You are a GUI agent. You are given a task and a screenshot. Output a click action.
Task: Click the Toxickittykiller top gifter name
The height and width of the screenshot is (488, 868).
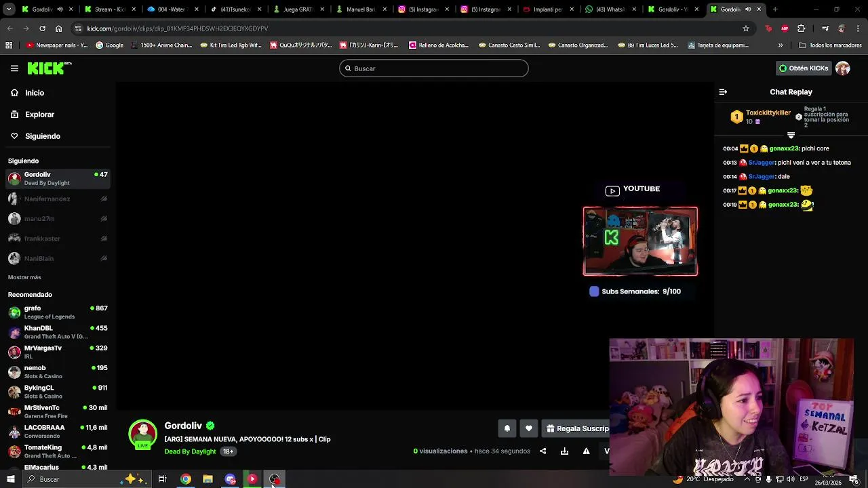pos(768,113)
